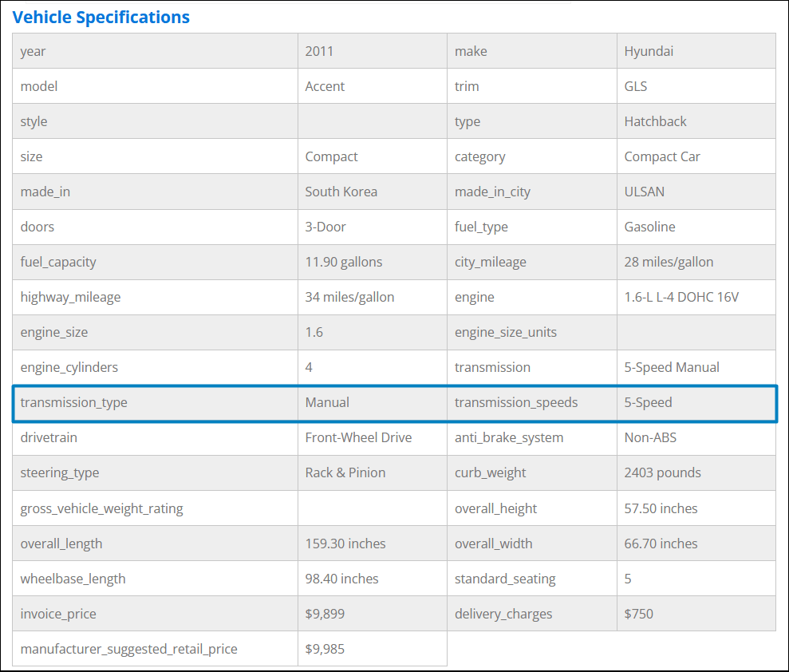Viewport: 789px width, 672px height.
Task: Click the 2403 pounds curb weight value
Action: click(x=662, y=472)
